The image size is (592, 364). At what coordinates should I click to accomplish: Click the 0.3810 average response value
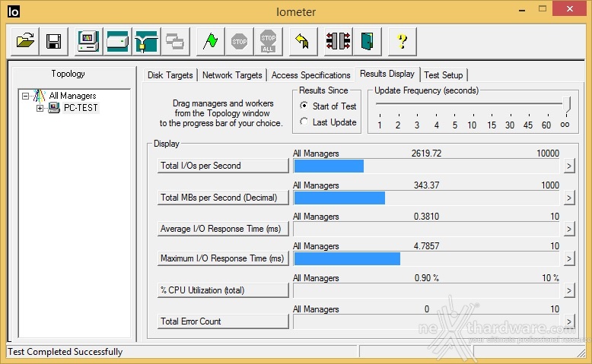pyautogui.click(x=426, y=217)
